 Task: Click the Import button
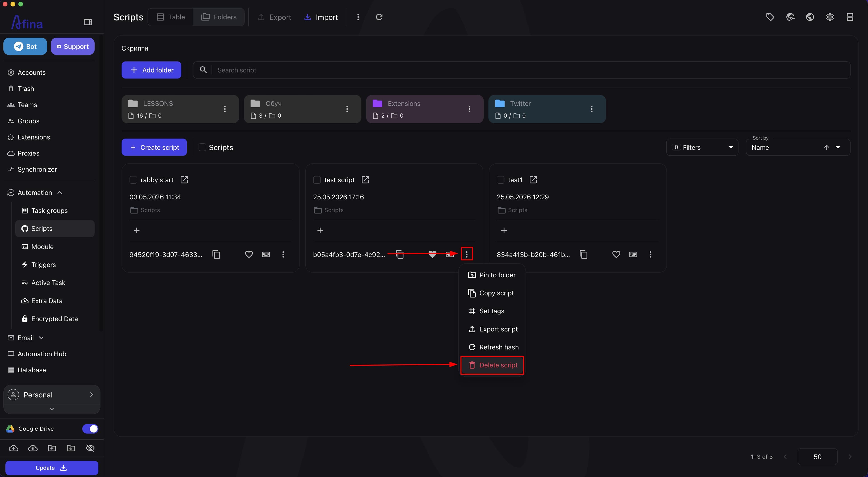(321, 17)
